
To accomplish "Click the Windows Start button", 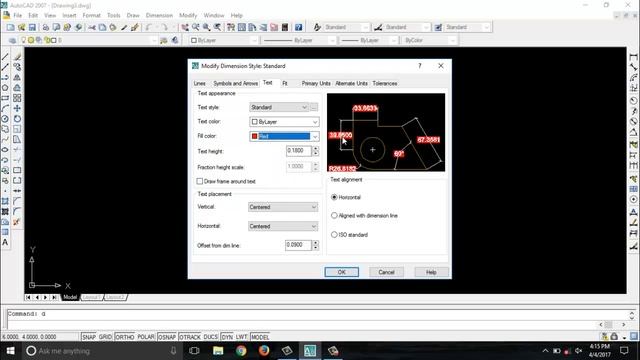I will click(x=11, y=351).
